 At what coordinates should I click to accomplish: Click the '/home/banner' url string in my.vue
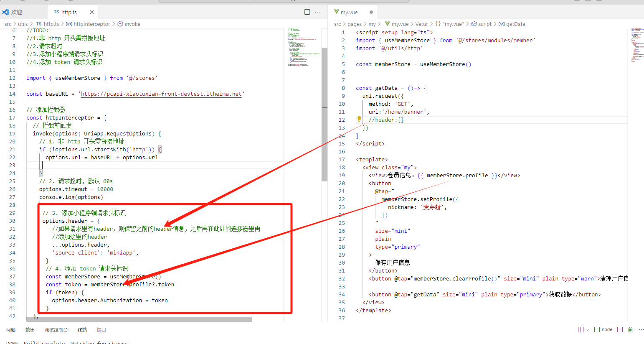point(404,112)
